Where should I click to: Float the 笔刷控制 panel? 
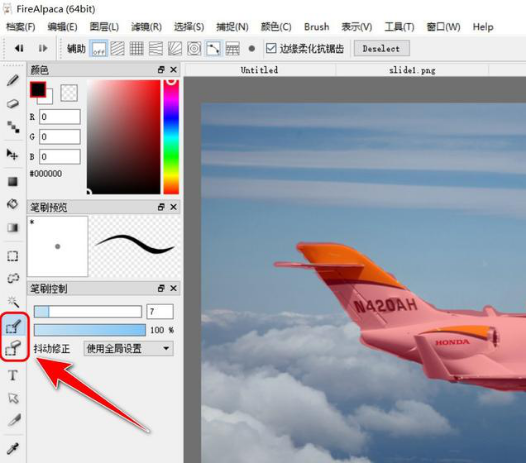(161, 288)
